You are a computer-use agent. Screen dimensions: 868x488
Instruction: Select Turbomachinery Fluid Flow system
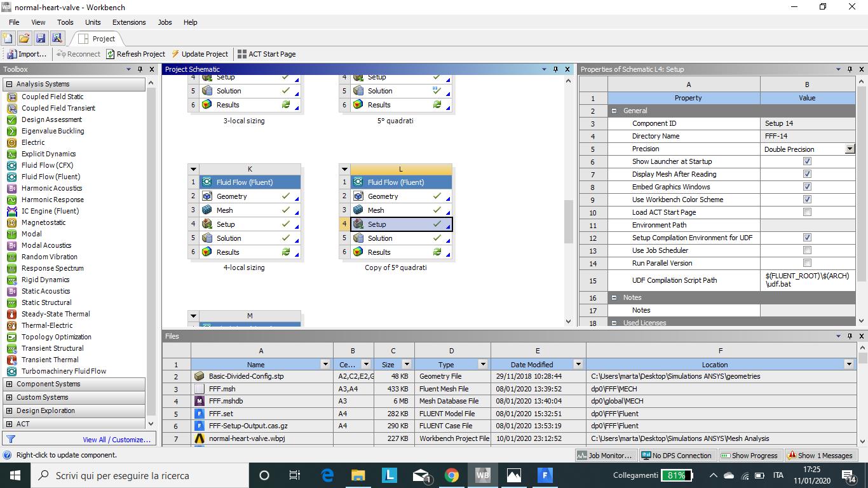point(64,371)
